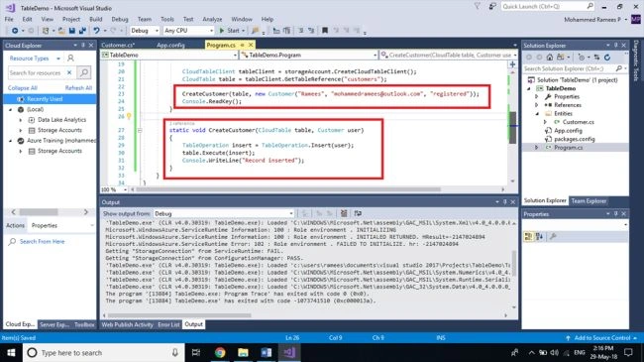The height and width of the screenshot is (362, 644).
Task: Click the notifications flag icon in title bar
Action: click(478, 6)
